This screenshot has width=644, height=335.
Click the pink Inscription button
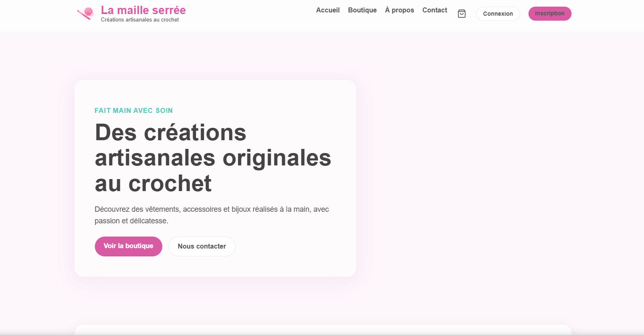550,14
